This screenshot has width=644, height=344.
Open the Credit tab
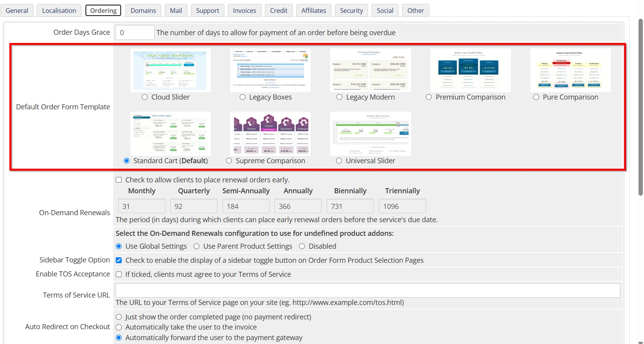[x=279, y=11]
